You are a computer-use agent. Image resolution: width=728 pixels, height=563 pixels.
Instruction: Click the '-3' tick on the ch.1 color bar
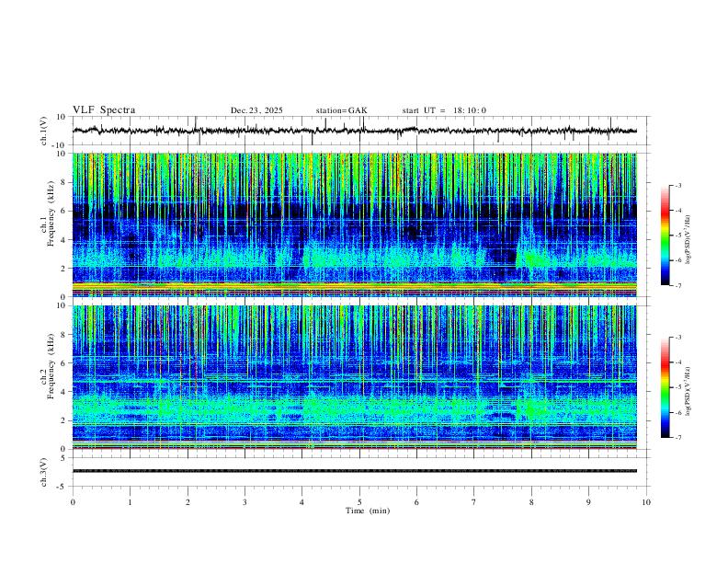pos(677,185)
